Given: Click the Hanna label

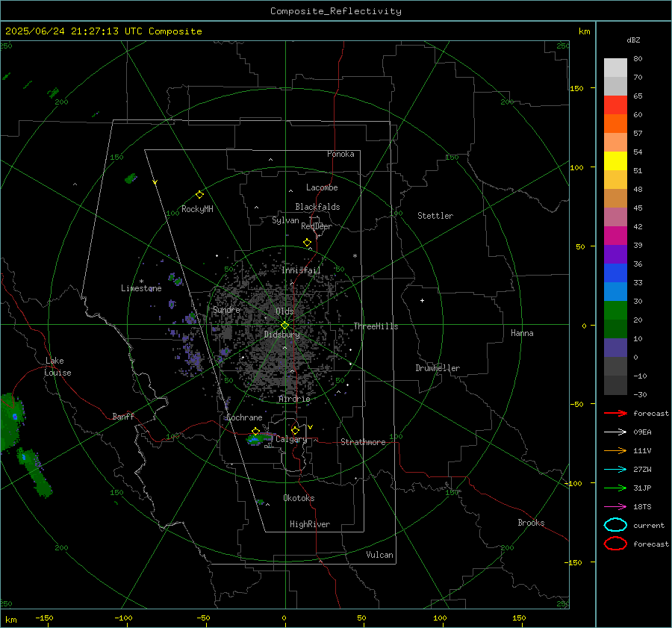Looking at the screenshot, I should pos(522,333).
